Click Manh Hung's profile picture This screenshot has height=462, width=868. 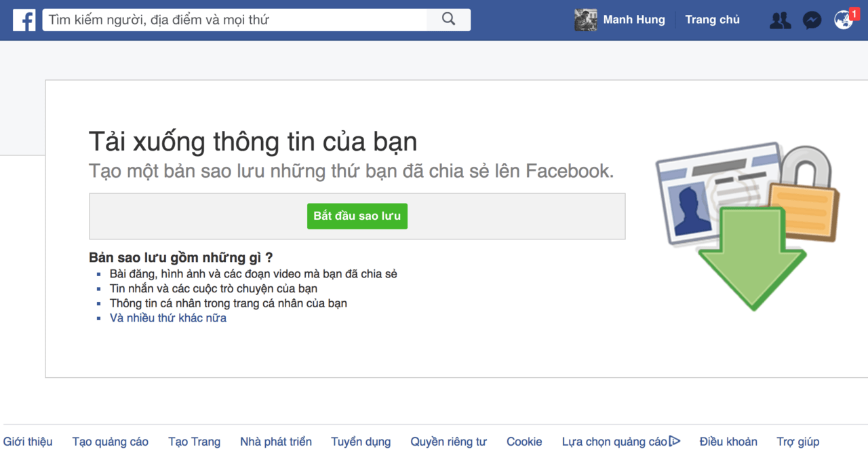(586, 20)
